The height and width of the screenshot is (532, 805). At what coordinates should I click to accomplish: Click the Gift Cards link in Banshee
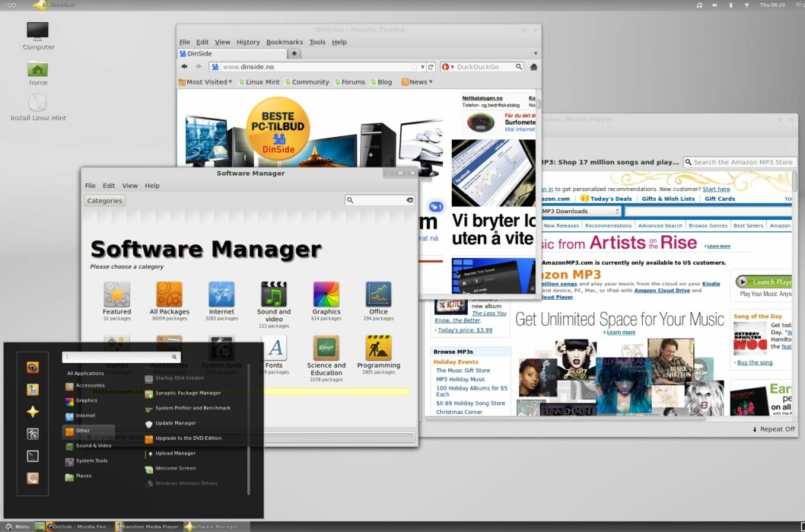point(719,199)
